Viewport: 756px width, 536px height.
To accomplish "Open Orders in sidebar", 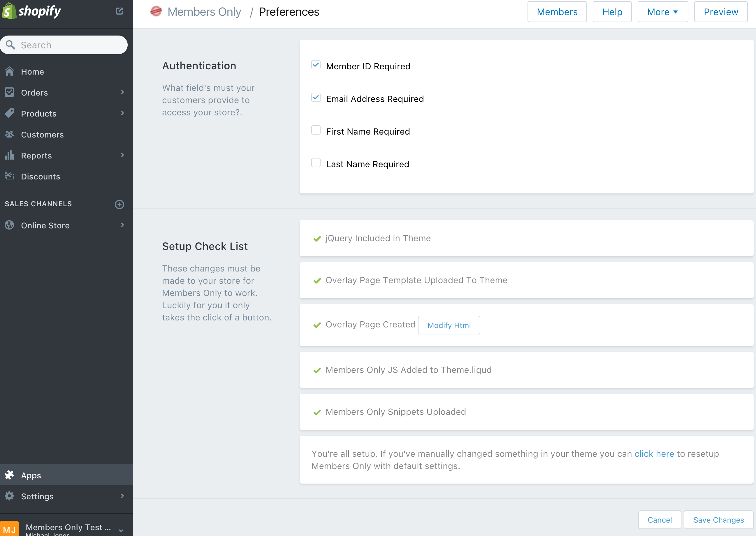I will point(66,92).
